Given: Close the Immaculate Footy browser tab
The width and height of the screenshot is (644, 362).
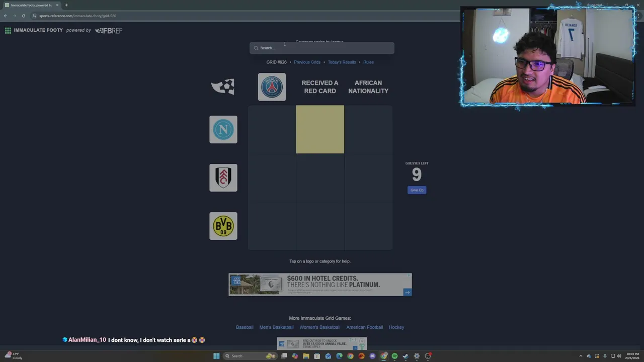Looking at the screenshot, I should pyautogui.click(x=57, y=5).
